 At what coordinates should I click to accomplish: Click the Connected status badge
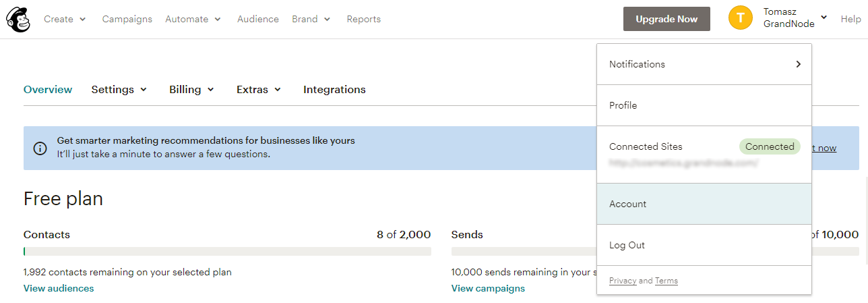point(770,146)
